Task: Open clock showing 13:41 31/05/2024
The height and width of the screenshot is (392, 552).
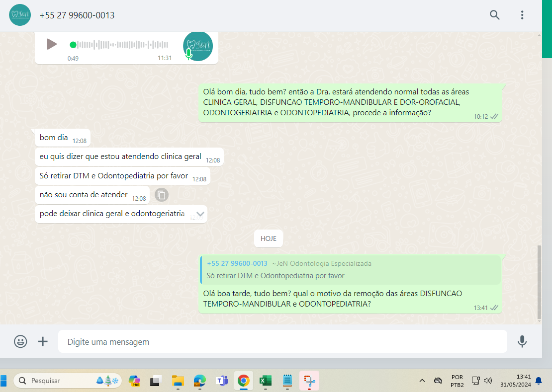Action: [x=515, y=381]
